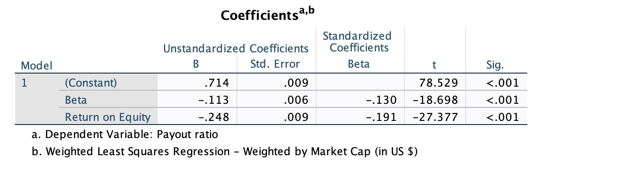Click the Sig. column header
This screenshot has height=194, width=644.
pyautogui.click(x=495, y=65)
